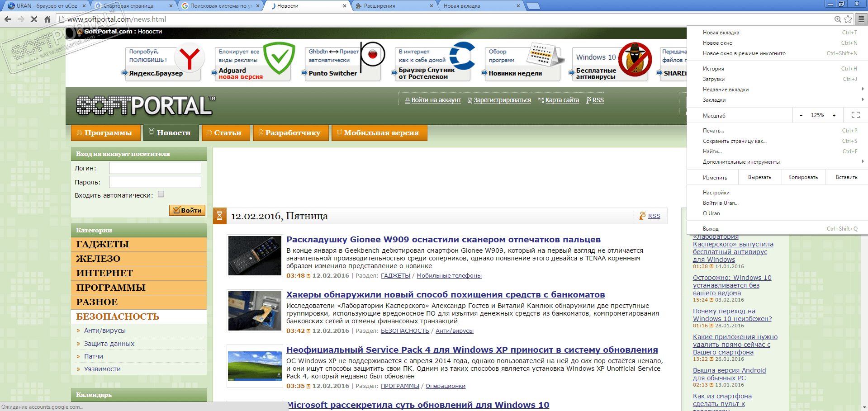Screen dimensions: 868x411
Task: Close the 'Новая вкладка' tab
Action: click(x=518, y=6)
